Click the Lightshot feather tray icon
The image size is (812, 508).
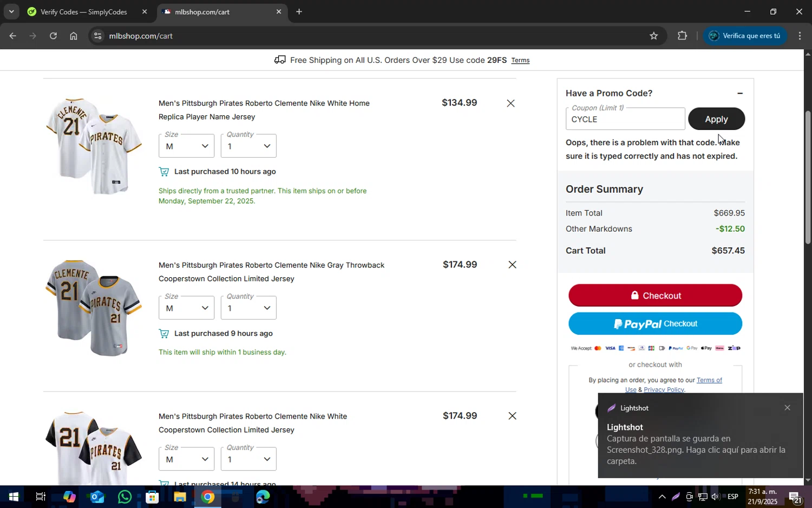676,497
